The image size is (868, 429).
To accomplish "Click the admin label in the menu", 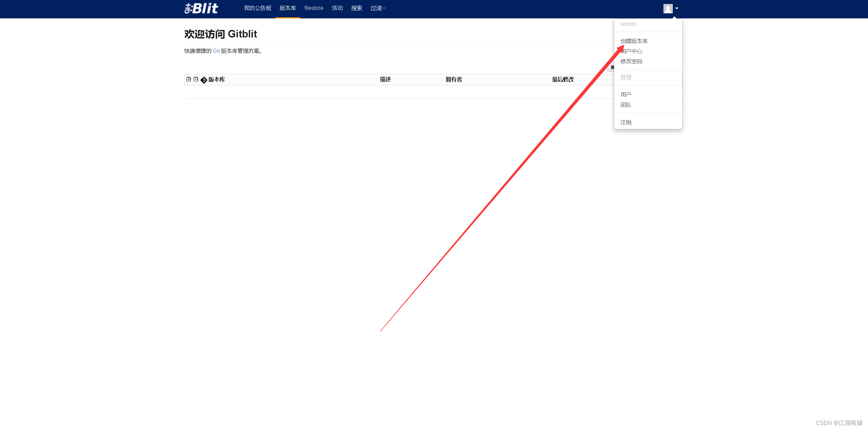I will [x=628, y=24].
